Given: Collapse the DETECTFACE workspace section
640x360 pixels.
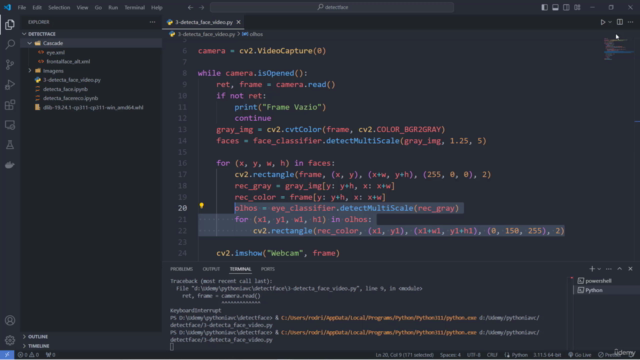Looking at the screenshot, I should point(91,34).
